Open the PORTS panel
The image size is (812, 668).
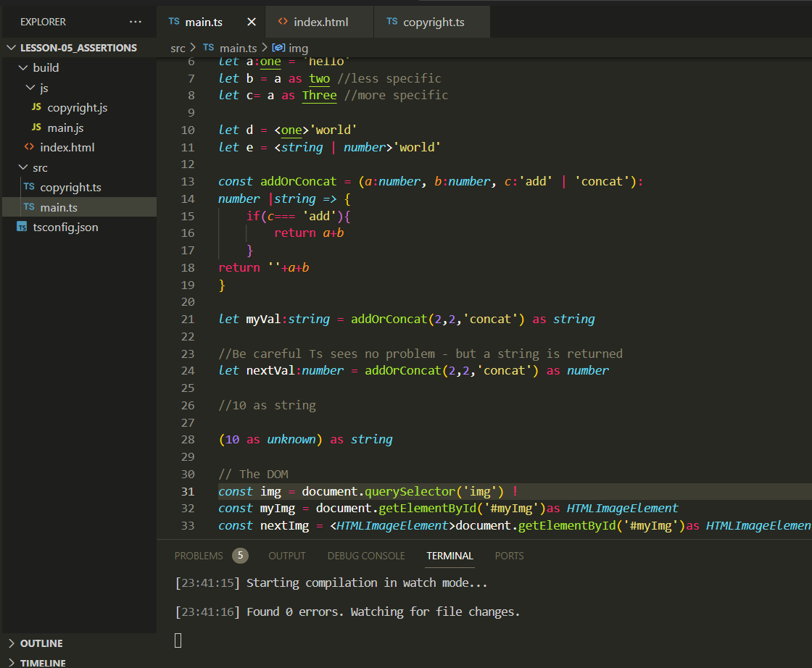click(509, 556)
